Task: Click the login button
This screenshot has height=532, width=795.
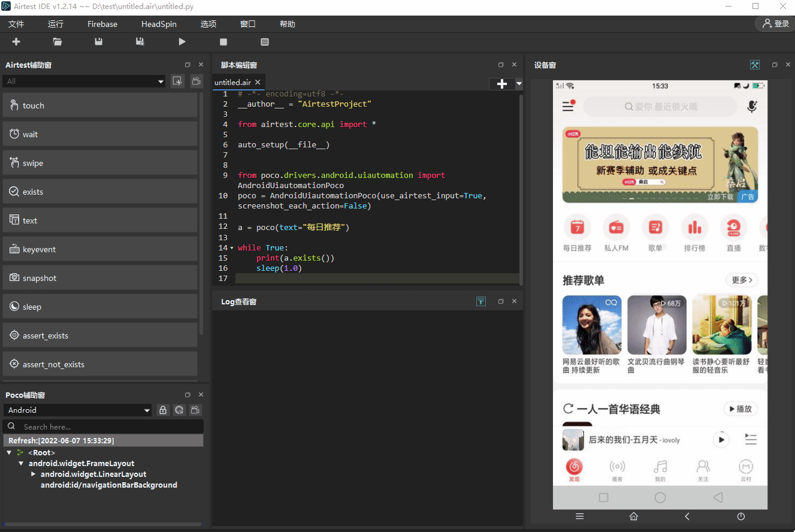Action: pyautogui.click(x=775, y=24)
